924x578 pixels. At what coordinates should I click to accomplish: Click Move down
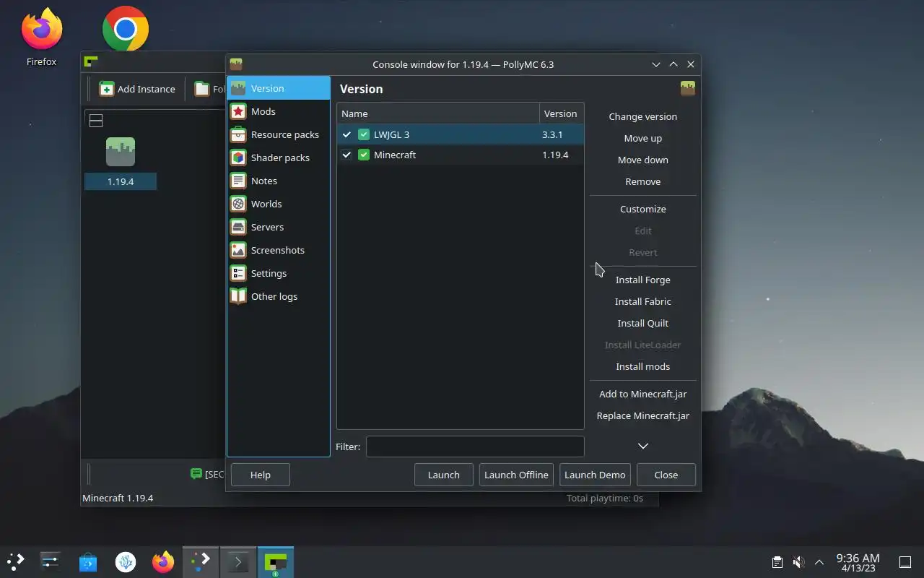click(x=643, y=160)
